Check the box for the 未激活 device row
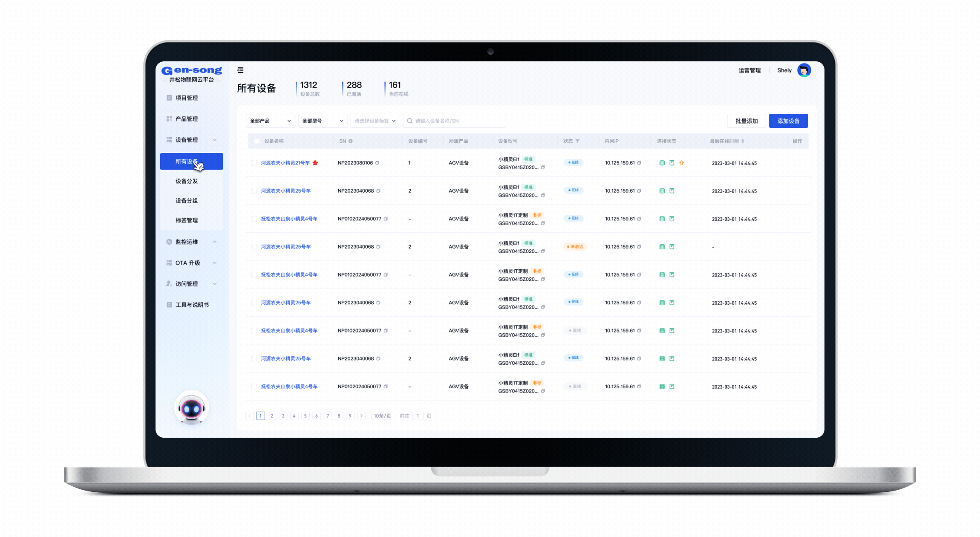 [254, 247]
